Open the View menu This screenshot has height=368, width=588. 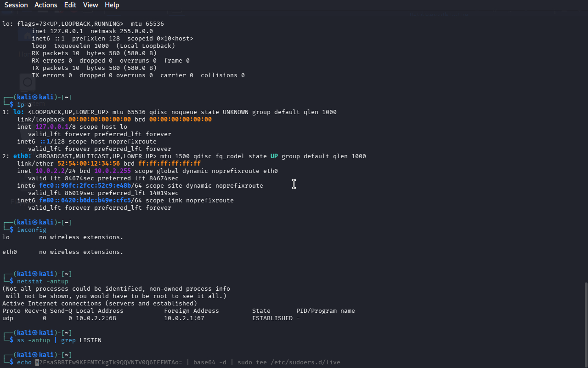(90, 5)
